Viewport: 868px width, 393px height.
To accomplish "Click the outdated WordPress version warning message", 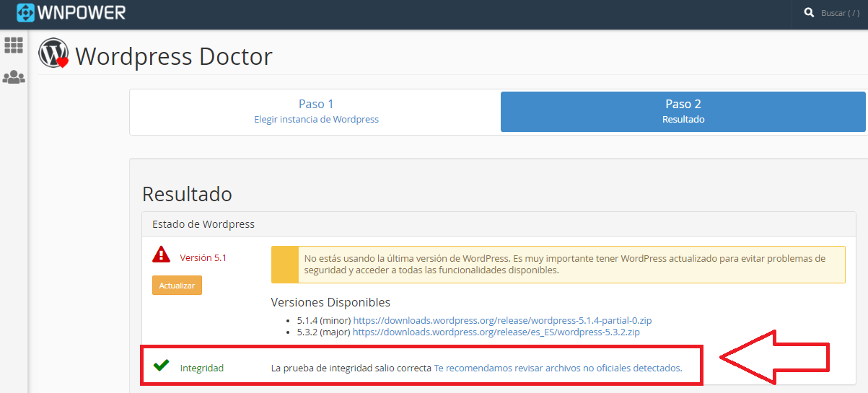I will pyautogui.click(x=558, y=265).
